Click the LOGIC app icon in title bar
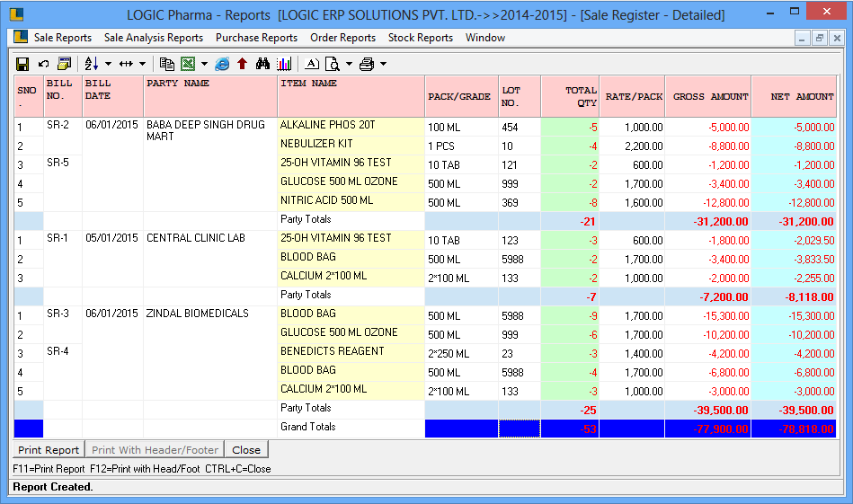 pyautogui.click(x=17, y=14)
